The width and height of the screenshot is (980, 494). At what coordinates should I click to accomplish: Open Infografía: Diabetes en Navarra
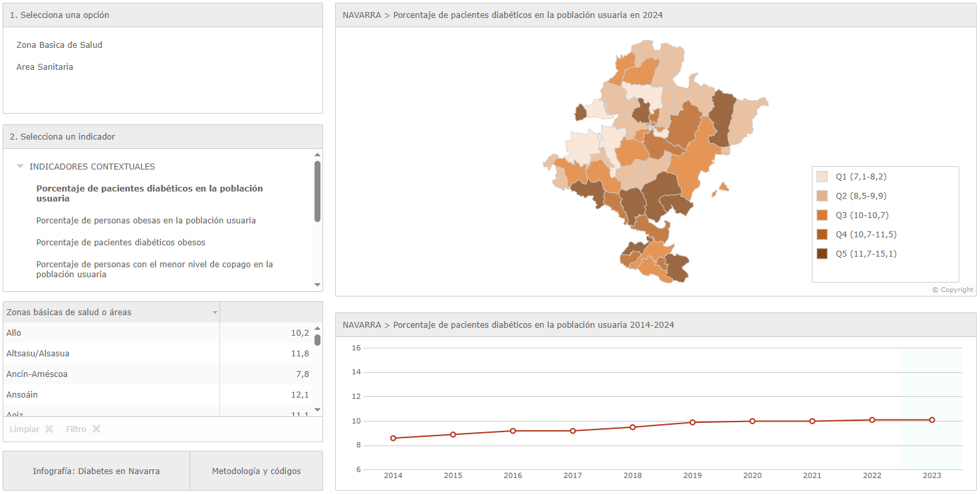[x=96, y=471]
